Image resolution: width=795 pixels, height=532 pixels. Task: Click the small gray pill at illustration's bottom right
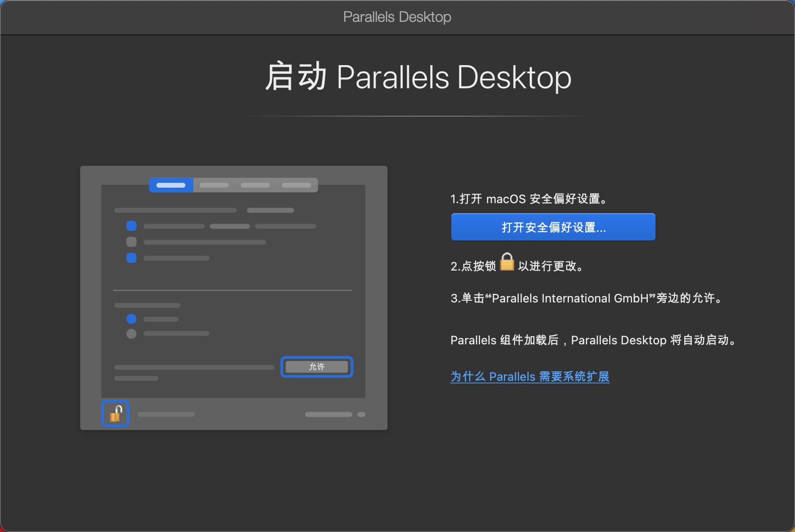[x=361, y=414]
